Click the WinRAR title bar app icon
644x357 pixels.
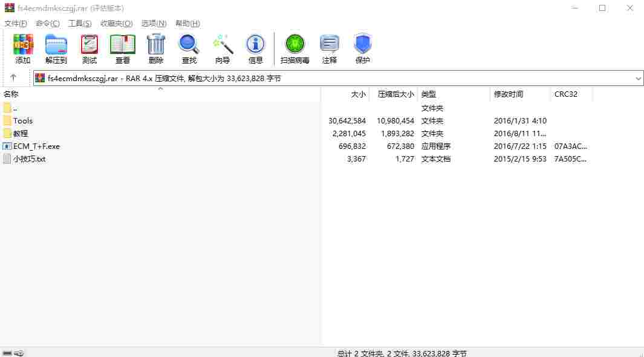9,8
